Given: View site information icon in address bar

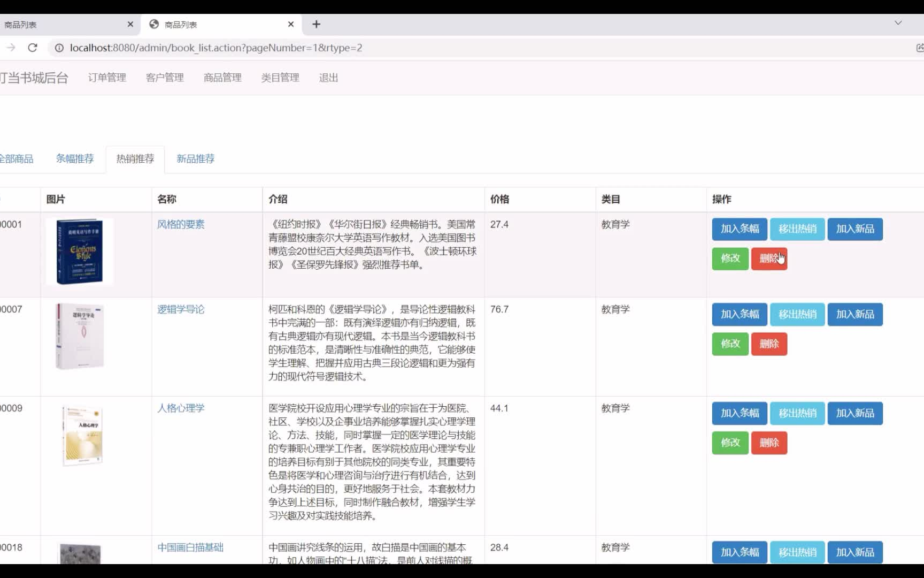Looking at the screenshot, I should tap(59, 48).
